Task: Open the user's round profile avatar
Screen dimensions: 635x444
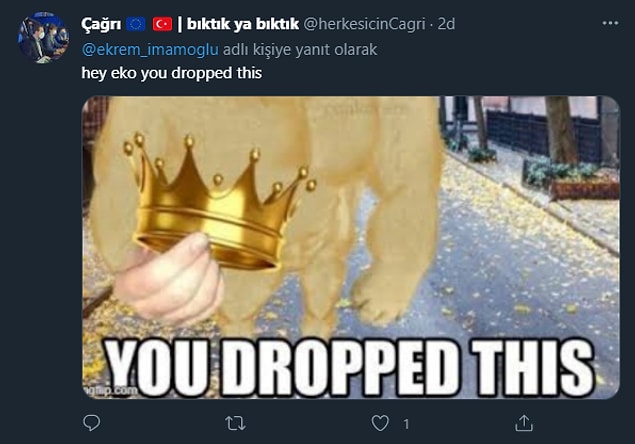Action: point(43,37)
